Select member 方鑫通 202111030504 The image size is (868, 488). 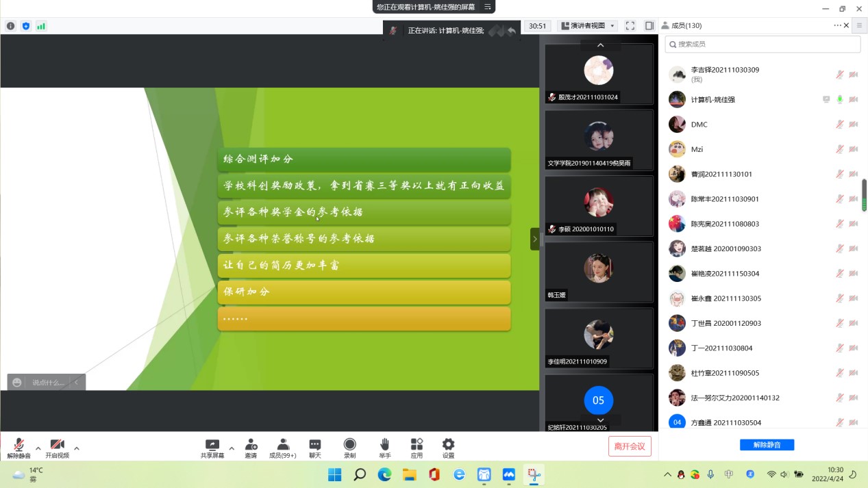click(x=762, y=422)
